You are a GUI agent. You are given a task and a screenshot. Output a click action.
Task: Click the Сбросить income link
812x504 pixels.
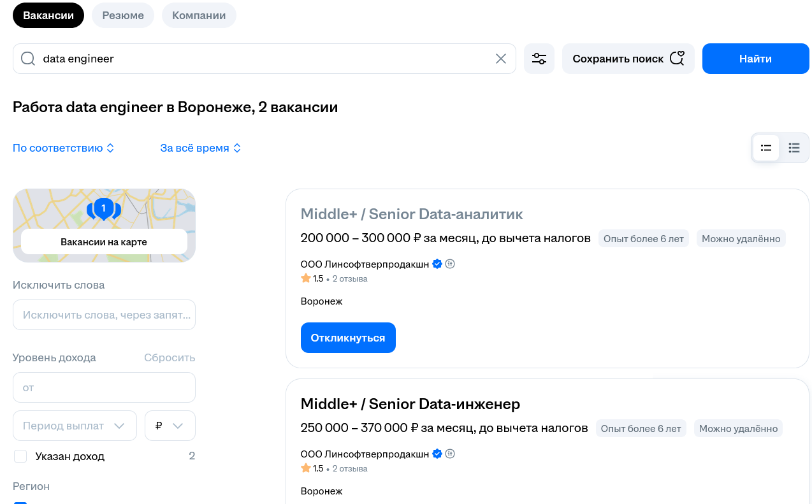coord(170,357)
